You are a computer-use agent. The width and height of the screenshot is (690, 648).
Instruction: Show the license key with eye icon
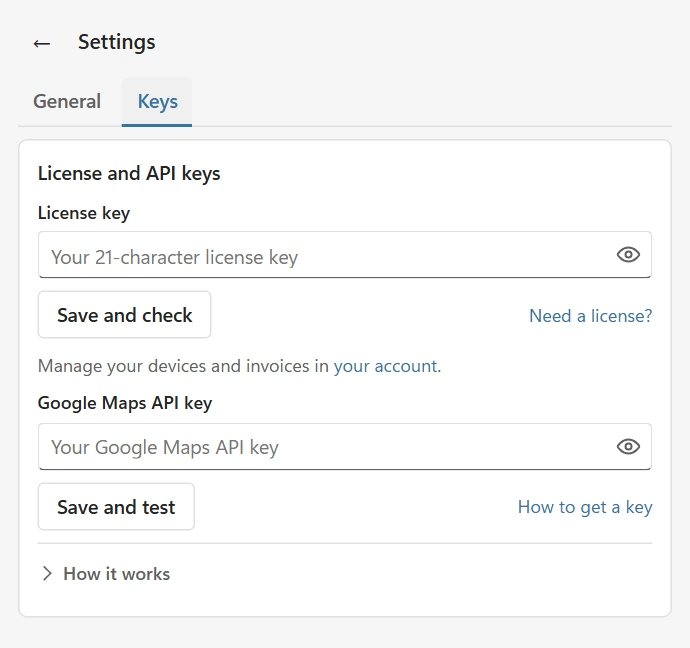click(628, 254)
